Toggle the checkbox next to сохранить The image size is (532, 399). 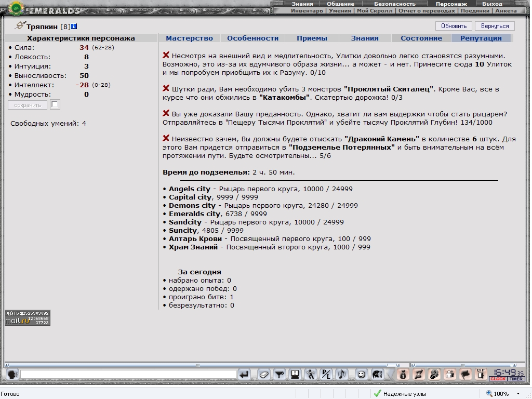pyautogui.click(x=55, y=104)
